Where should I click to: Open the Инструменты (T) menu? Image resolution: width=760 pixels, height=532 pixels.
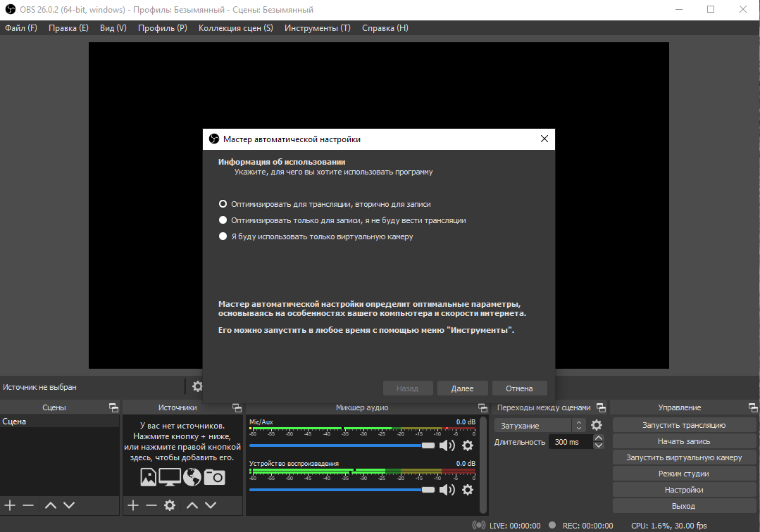[318, 28]
